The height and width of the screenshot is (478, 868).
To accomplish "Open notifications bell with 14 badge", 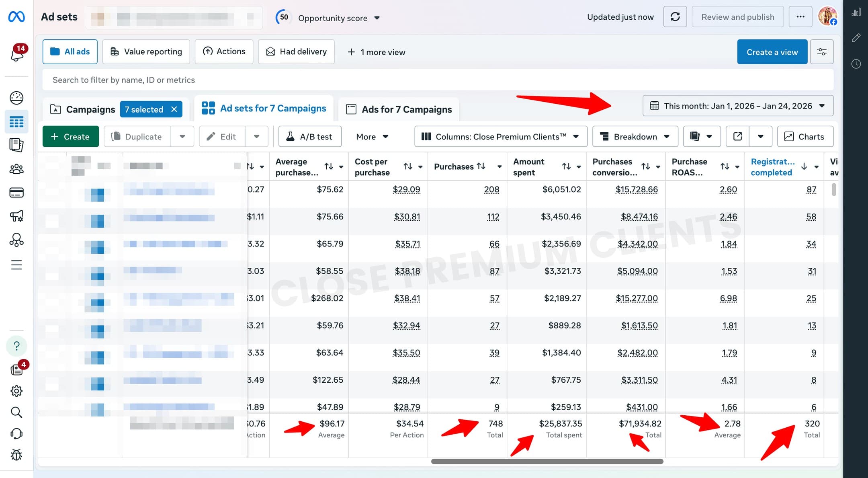I will click(x=17, y=53).
